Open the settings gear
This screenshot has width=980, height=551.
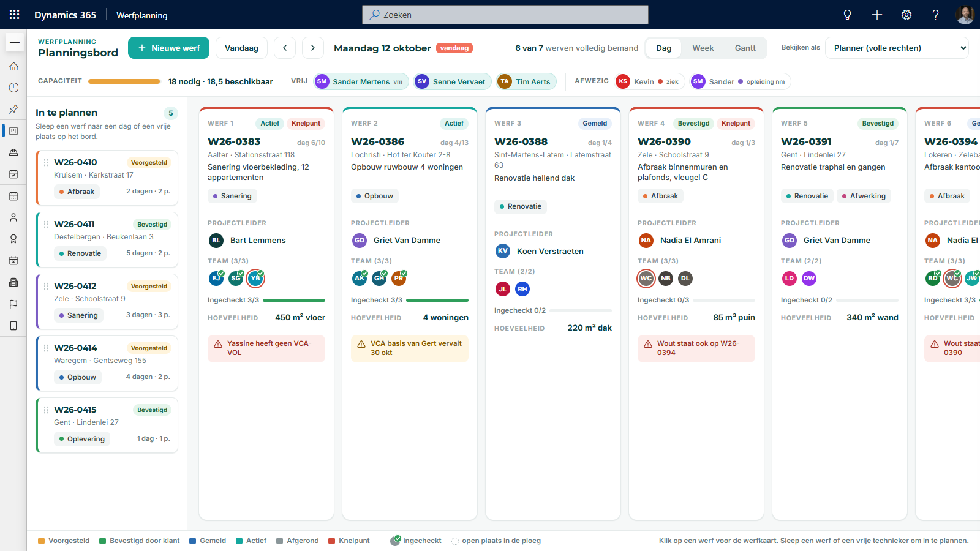(906, 15)
